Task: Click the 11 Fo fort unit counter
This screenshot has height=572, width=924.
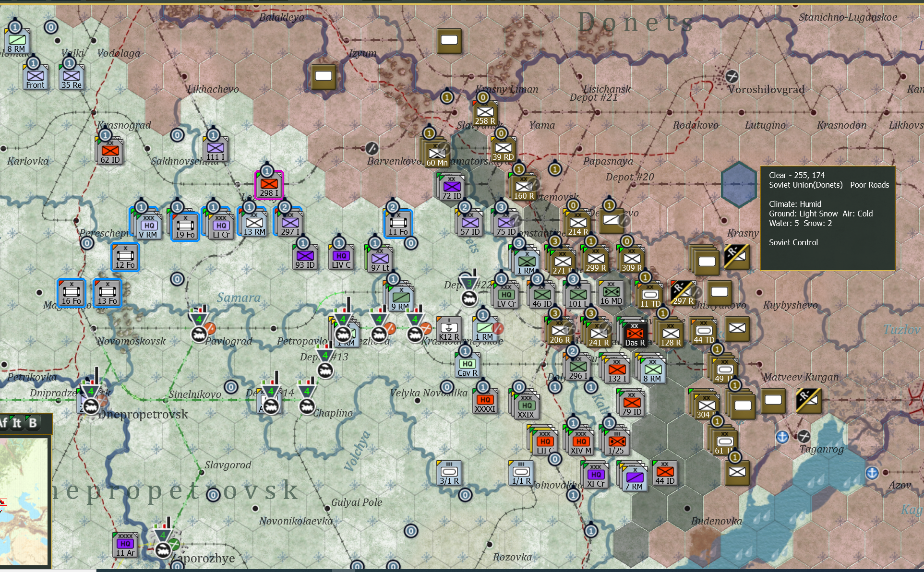Action: click(398, 224)
